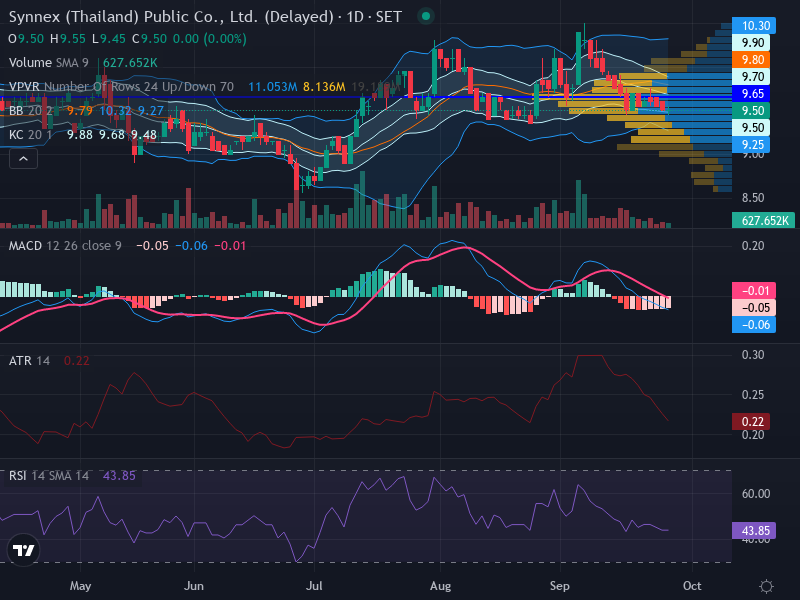Select the RSI 14 SMA 14 legend

[48, 476]
